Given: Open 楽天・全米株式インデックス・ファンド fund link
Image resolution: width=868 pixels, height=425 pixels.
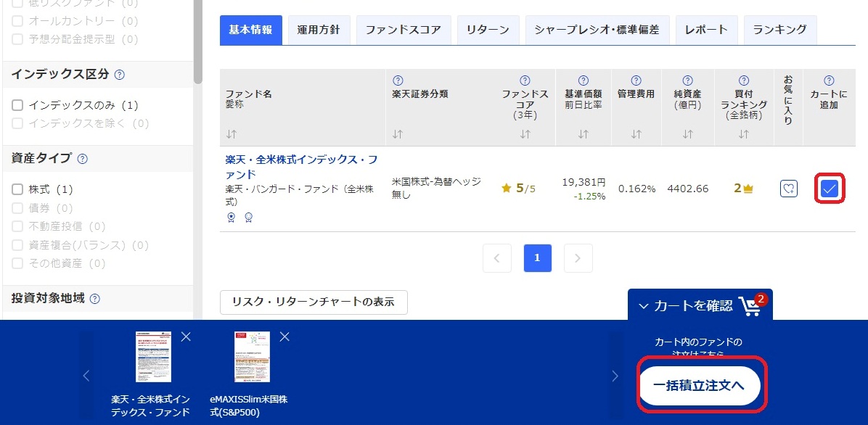Looking at the screenshot, I should tap(302, 167).
